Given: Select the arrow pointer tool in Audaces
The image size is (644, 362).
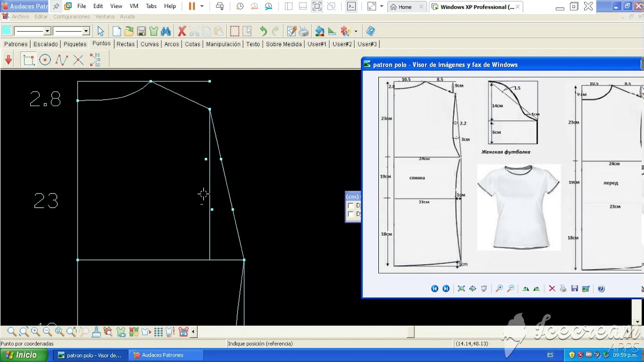Looking at the screenshot, I should tap(101, 31).
